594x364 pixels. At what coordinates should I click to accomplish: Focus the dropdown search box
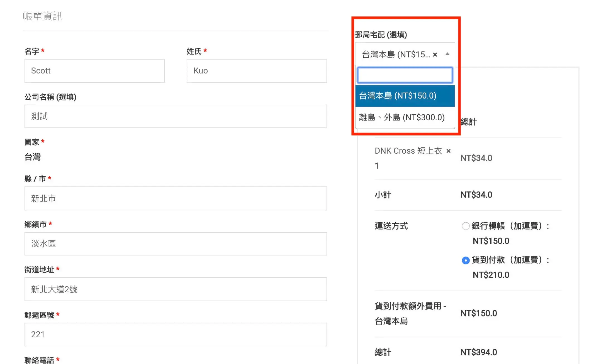405,75
